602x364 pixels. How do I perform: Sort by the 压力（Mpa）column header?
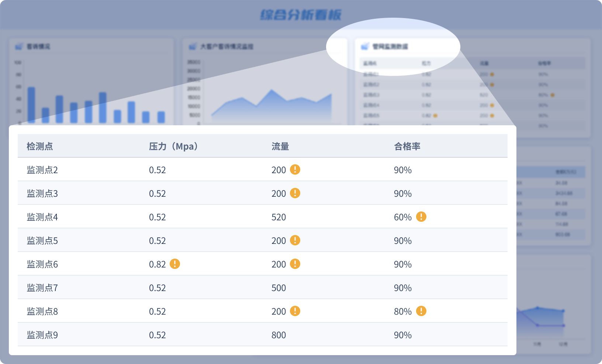[x=174, y=146]
